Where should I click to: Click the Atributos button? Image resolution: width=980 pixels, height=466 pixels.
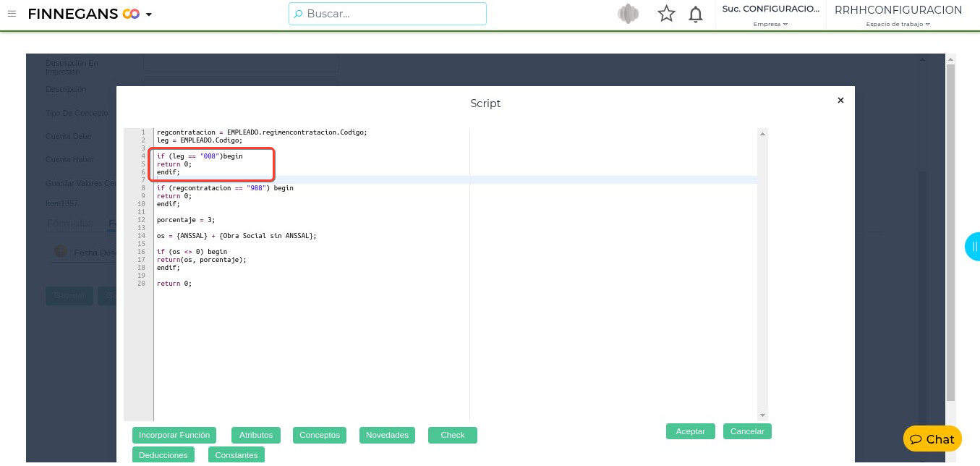click(x=256, y=435)
